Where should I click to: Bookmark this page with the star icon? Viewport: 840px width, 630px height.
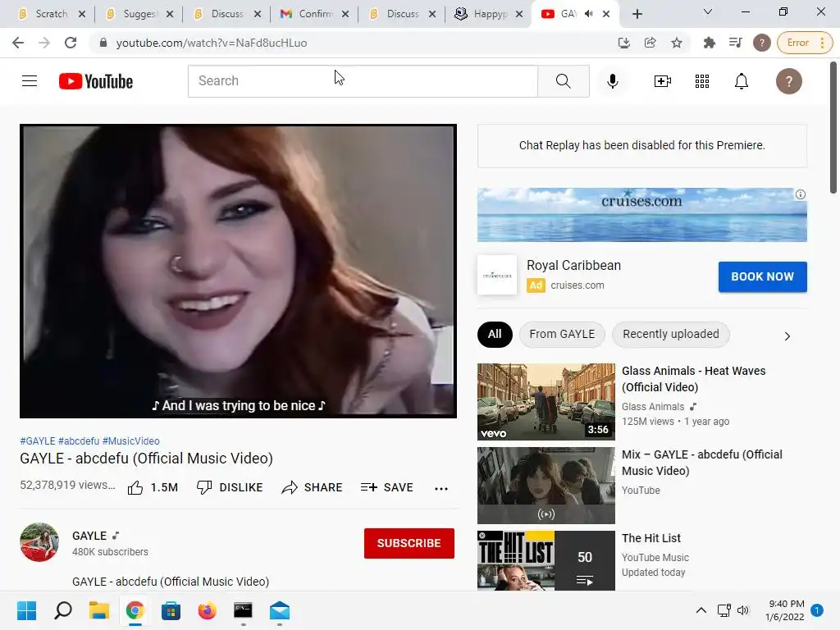coord(677,43)
